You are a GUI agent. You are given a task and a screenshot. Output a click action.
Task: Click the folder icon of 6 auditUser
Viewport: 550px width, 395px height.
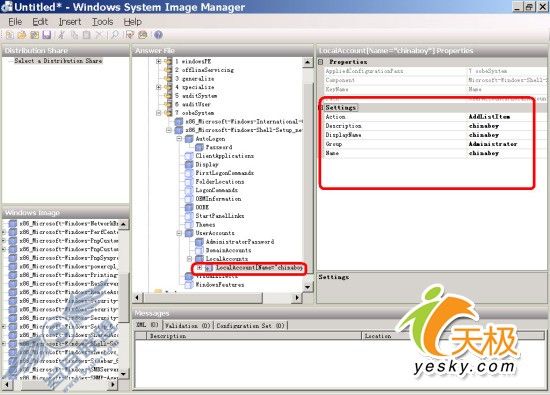(x=168, y=105)
